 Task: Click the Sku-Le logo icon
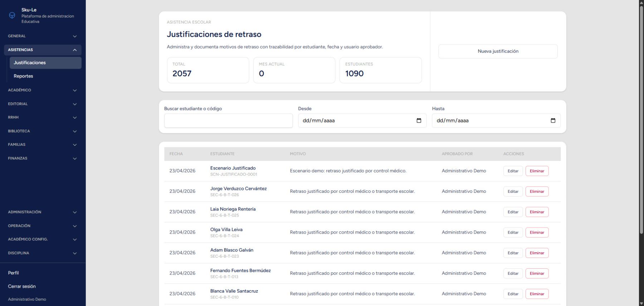click(12, 15)
